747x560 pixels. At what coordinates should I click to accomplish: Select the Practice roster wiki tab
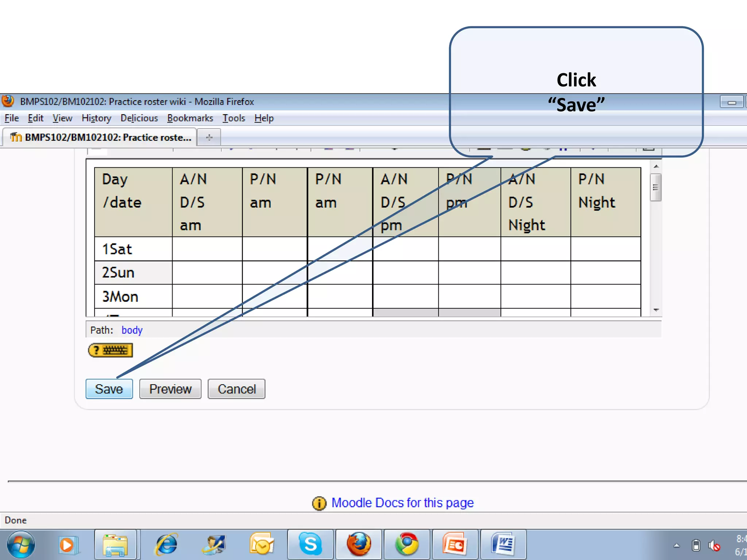100,137
